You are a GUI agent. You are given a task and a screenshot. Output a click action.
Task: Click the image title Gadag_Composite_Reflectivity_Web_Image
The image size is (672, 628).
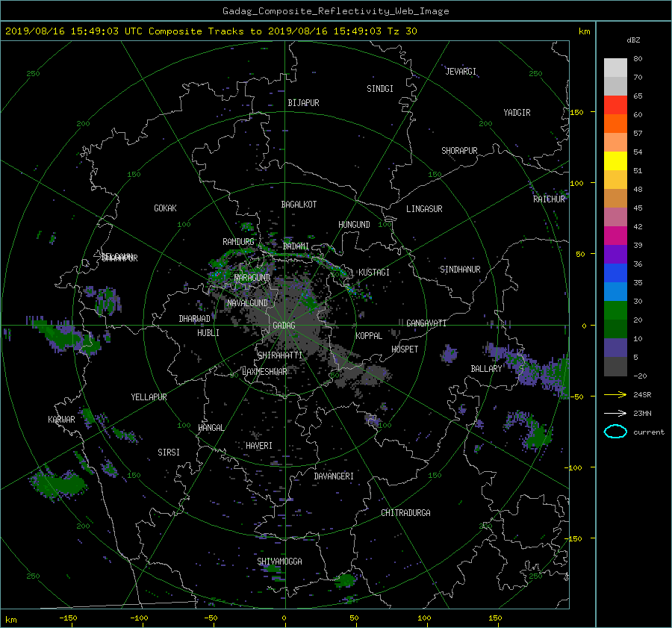(x=335, y=11)
